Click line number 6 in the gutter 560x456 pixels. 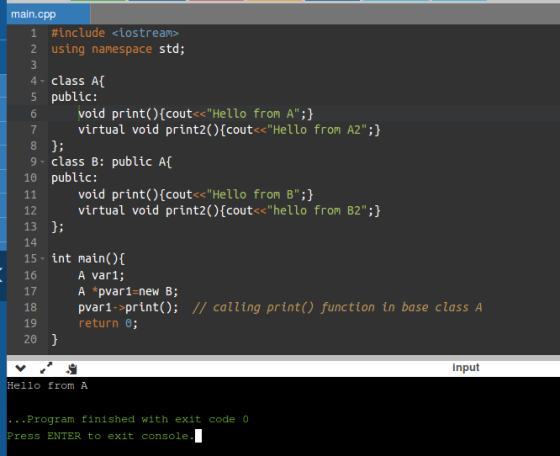(x=34, y=114)
